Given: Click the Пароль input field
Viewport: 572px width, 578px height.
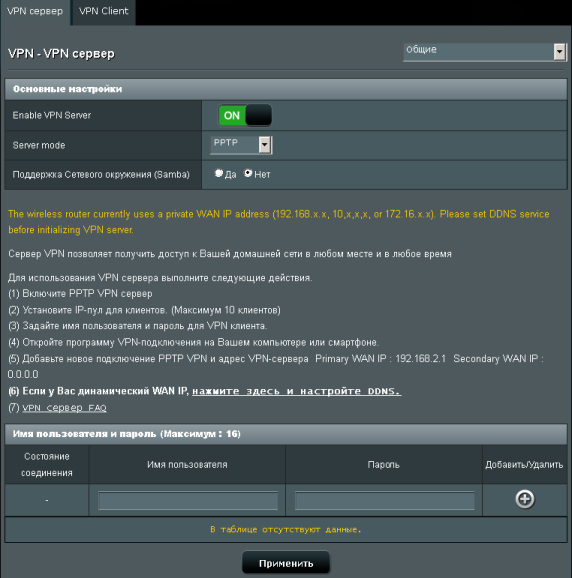Looking at the screenshot, I should [384, 500].
